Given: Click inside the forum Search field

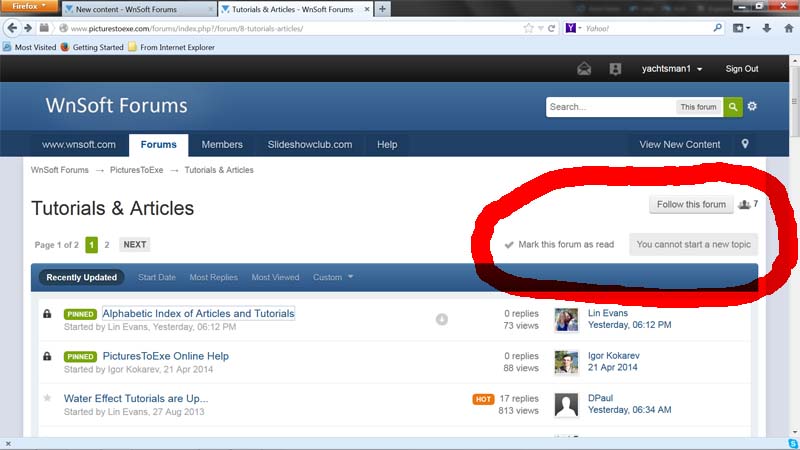Looking at the screenshot, I should 610,107.
